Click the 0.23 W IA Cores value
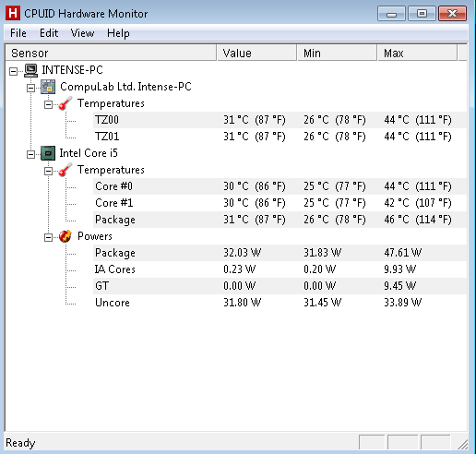Screen dimensions: 476x454 pyautogui.click(x=240, y=269)
